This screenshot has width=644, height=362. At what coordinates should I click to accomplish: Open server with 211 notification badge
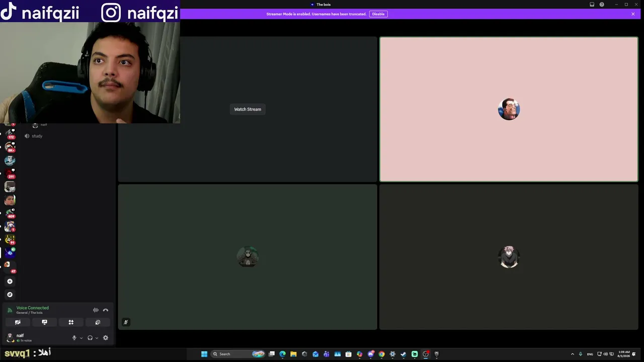(x=10, y=173)
